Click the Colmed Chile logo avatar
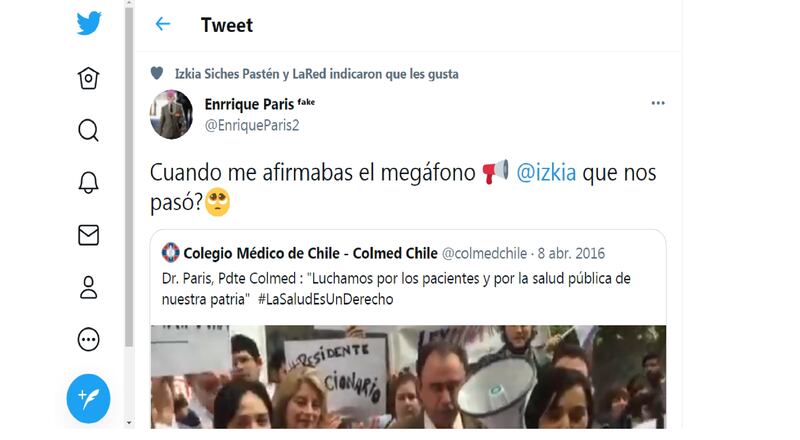This screenshot has width=800, height=440. point(170,253)
